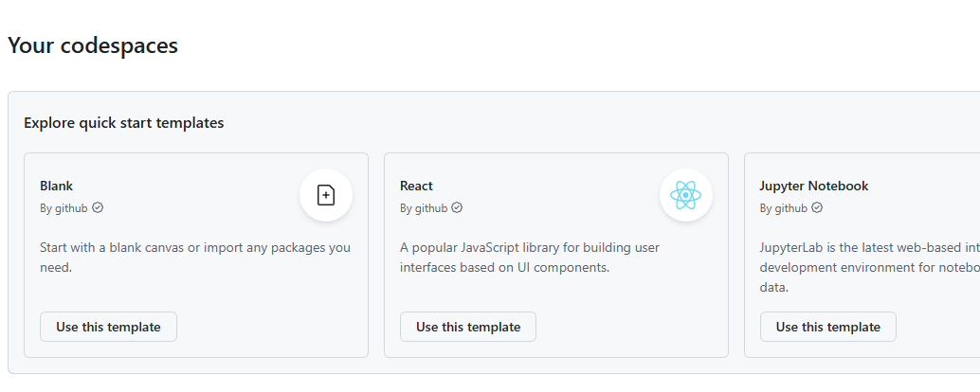The image size is (980, 392).
Task: Click "By github" under the React title
Action: pos(424,208)
